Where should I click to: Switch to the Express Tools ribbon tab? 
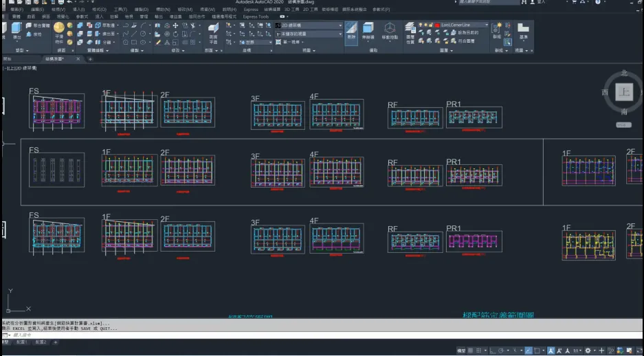click(x=256, y=16)
